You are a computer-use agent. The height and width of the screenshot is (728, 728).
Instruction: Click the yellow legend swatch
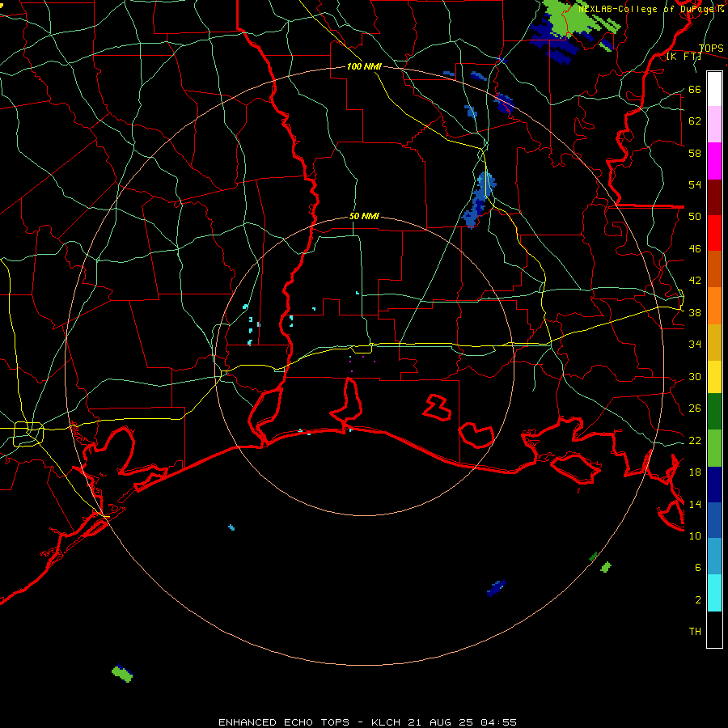[x=714, y=377]
